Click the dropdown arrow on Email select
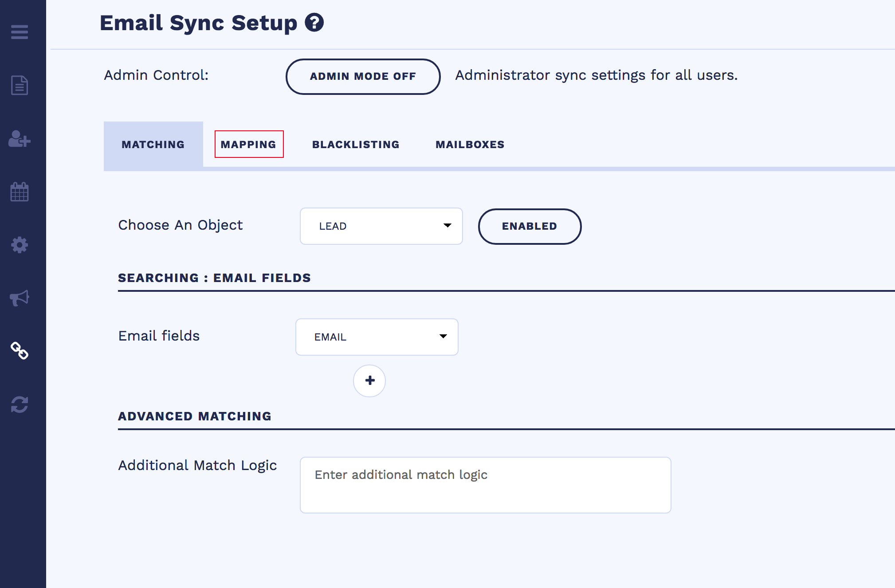The width and height of the screenshot is (895, 588). coord(443,337)
